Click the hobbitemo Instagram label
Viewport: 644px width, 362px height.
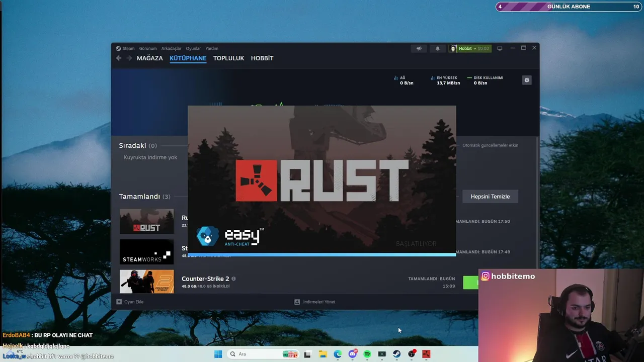[x=513, y=276]
